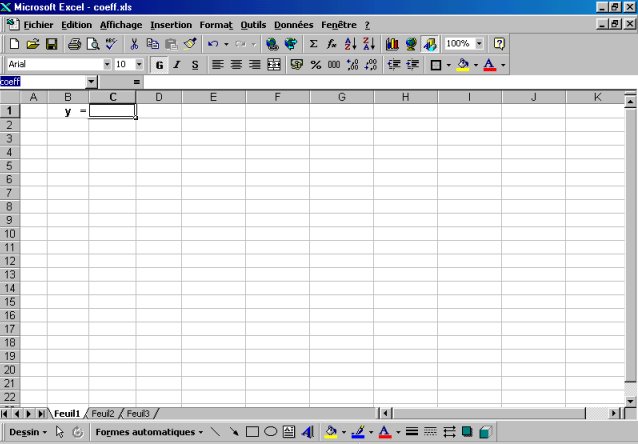This screenshot has height=444, width=638.
Task: Save the workbook with floppy icon
Action: click(52, 44)
